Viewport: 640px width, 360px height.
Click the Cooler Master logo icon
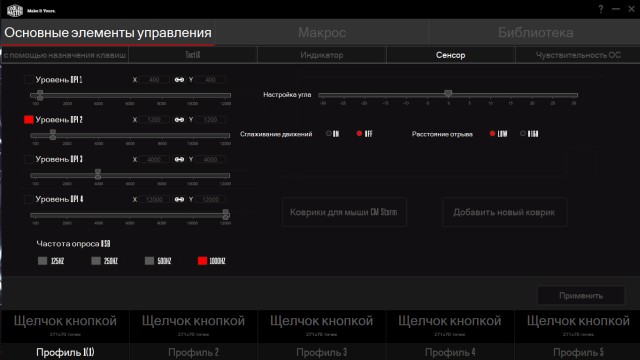[15, 10]
